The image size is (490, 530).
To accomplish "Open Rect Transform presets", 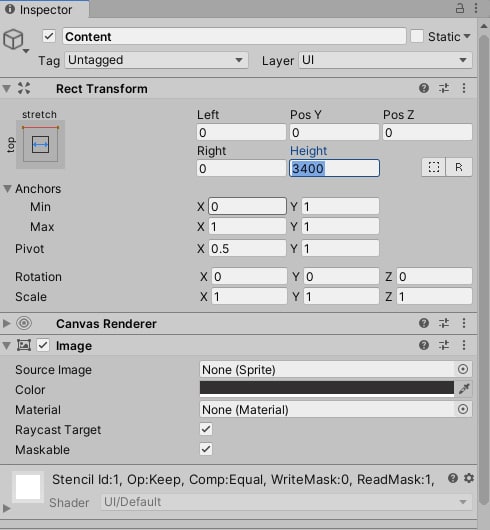I will point(444,88).
